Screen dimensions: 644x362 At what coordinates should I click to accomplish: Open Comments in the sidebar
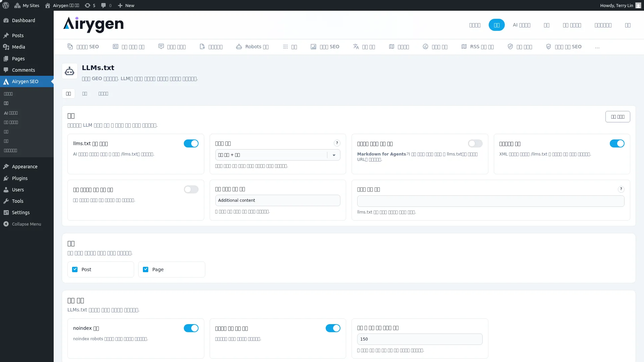coord(27,70)
